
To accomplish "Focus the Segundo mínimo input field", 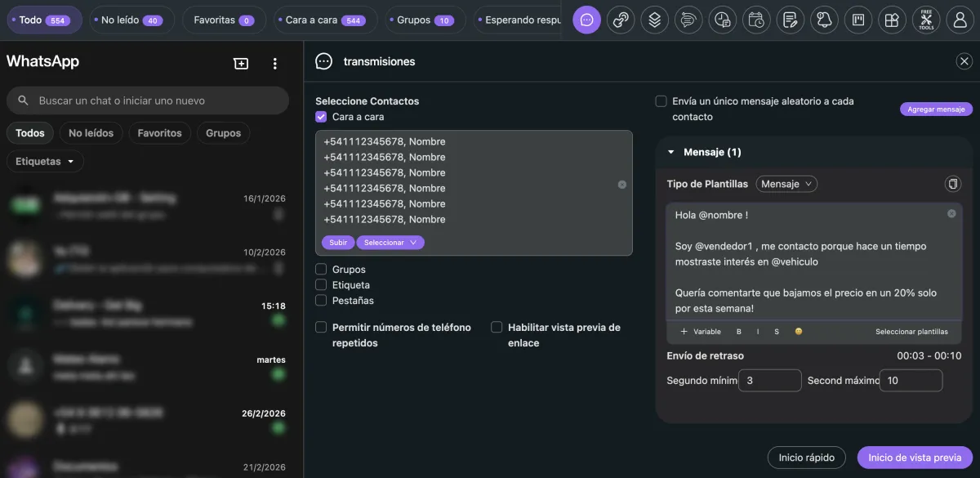I will [x=769, y=381].
